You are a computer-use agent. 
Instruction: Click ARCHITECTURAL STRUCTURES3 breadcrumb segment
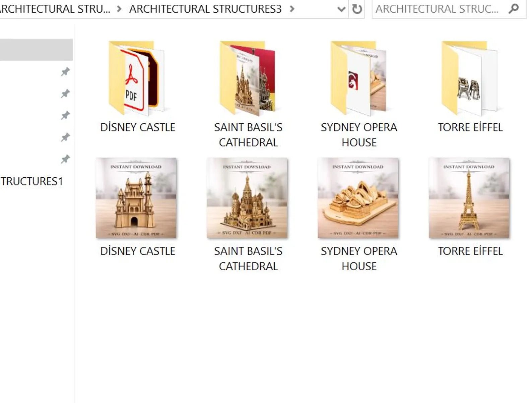(205, 9)
